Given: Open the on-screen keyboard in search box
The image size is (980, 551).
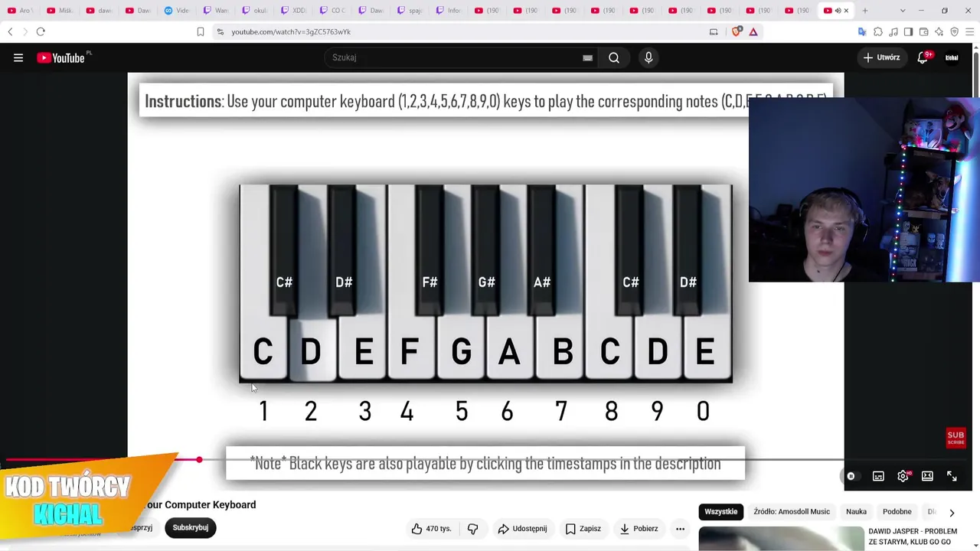Looking at the screenshot, I should point(587,57).
